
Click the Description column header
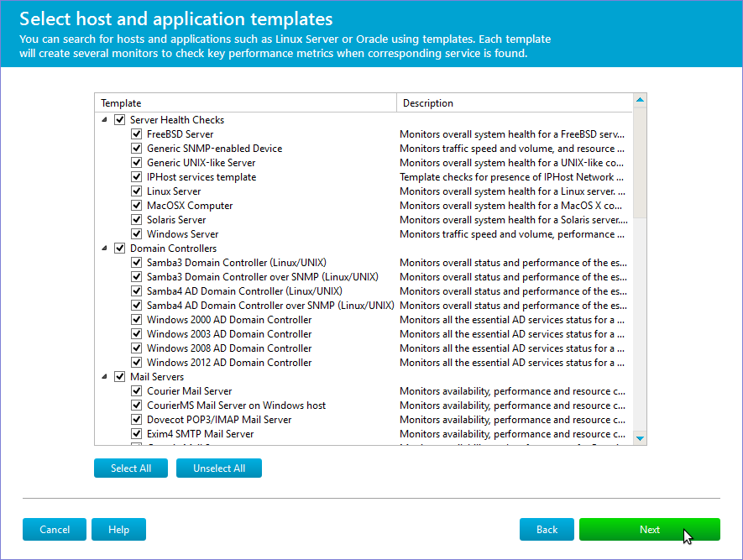tap(515, 102)
